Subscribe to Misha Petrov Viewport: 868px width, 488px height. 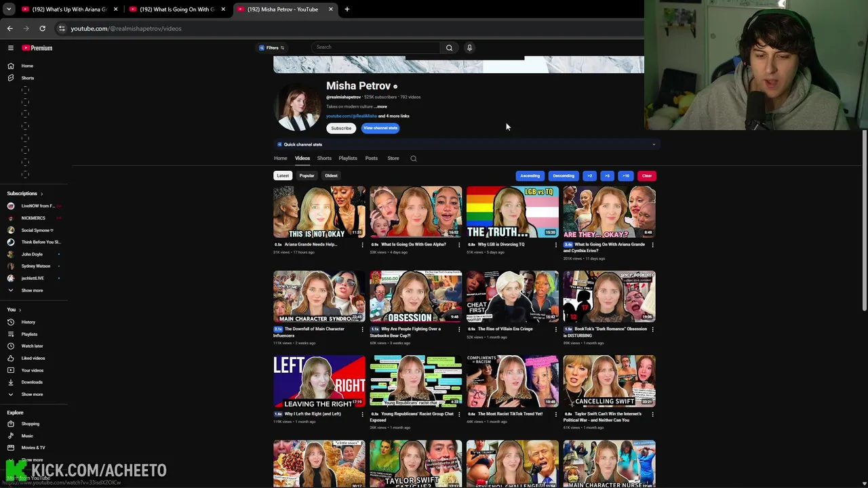pyautogui.click(x=341, y=128)
